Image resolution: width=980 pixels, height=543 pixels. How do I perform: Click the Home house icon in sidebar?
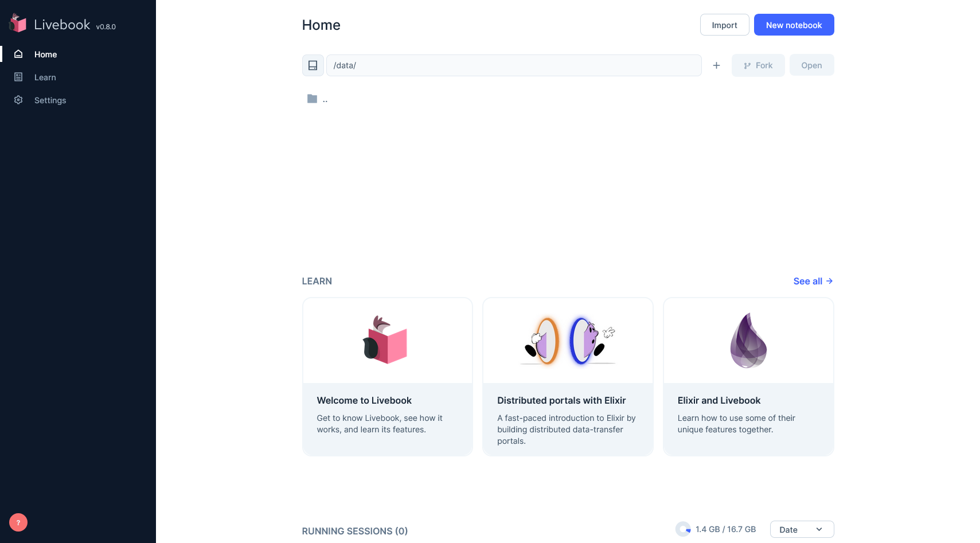[x=18, y=54]
